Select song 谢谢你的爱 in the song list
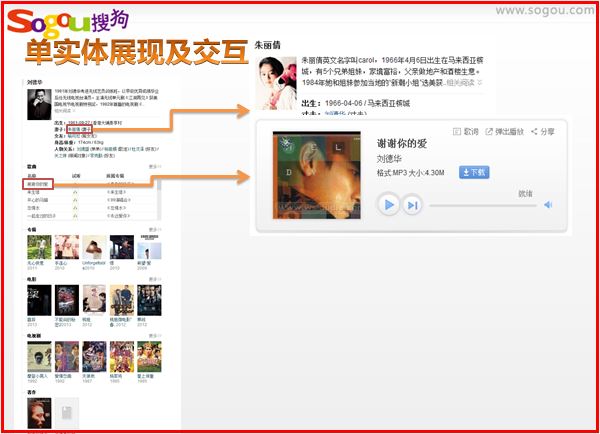 [x=38, y=184]
